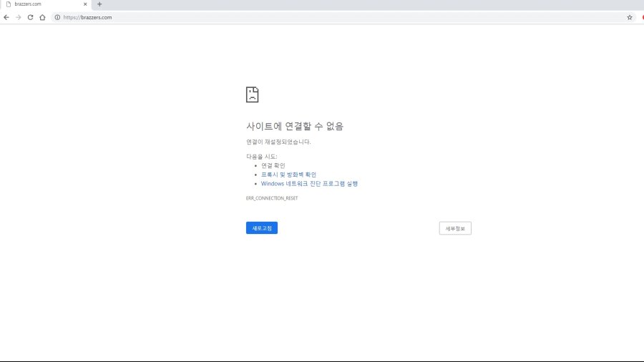Viewport: 644px width, 362px height.
Task: Open the 프록시 및 방화벽 확인 link
Action: pos(288,175)
